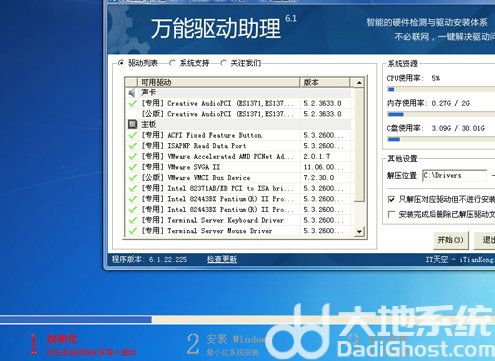Select the 驱动列表 radio button
This screenshot has height=361, width=495.
click(x=121, y=63)
